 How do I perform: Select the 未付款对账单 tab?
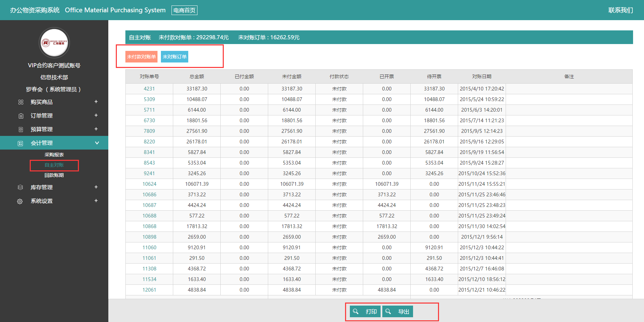[141, 57]
